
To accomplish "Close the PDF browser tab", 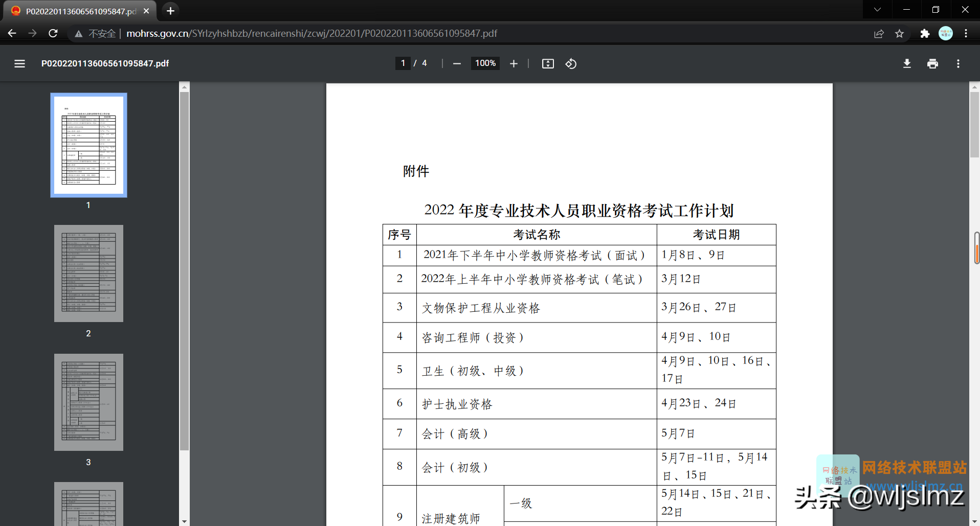I will point(146,11).
